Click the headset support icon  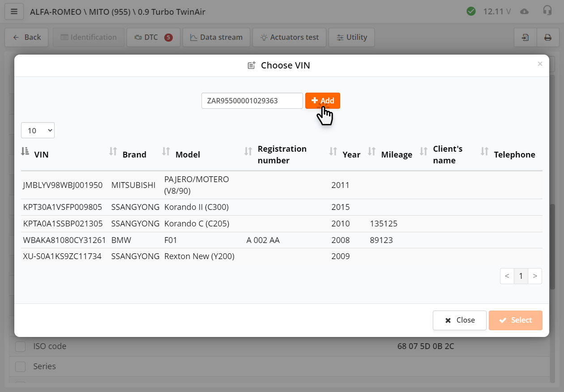tap(547, 11)
